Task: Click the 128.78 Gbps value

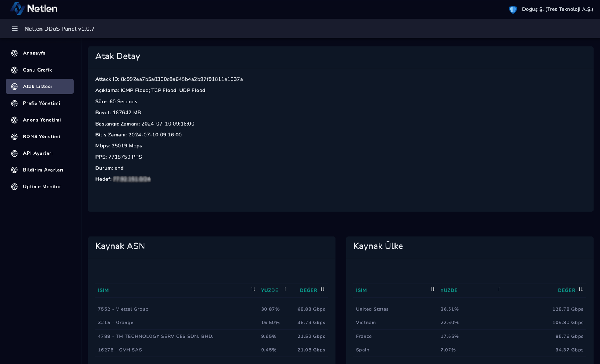Action: [x=568, y=309]
